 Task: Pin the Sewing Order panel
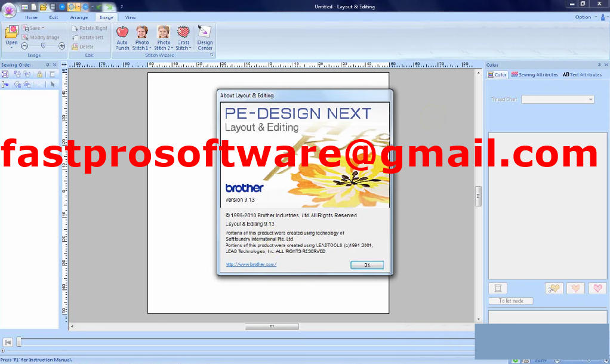click(x=48, y=65)
